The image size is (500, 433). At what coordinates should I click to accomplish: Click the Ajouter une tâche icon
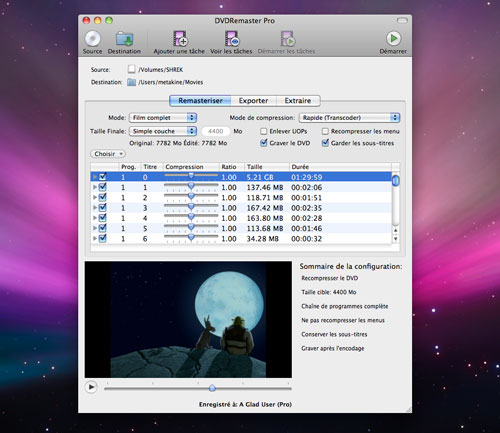180,39
